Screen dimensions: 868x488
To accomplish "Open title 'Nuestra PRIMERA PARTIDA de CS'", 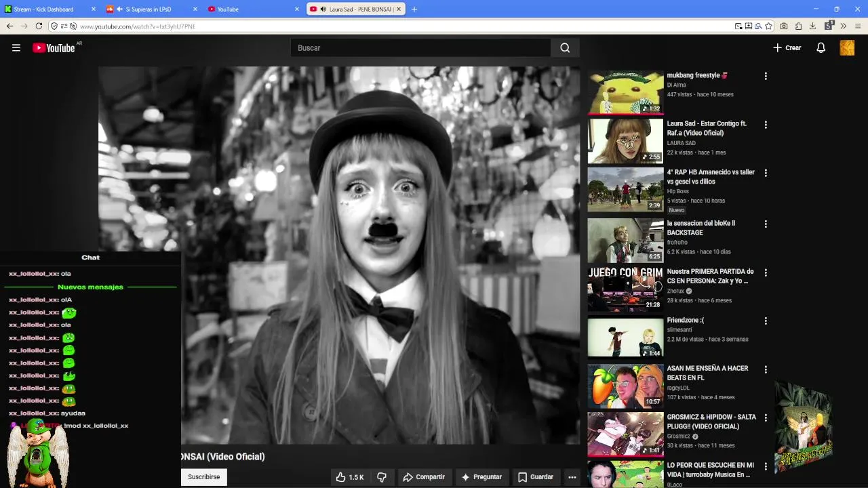I will pos(710,277).
